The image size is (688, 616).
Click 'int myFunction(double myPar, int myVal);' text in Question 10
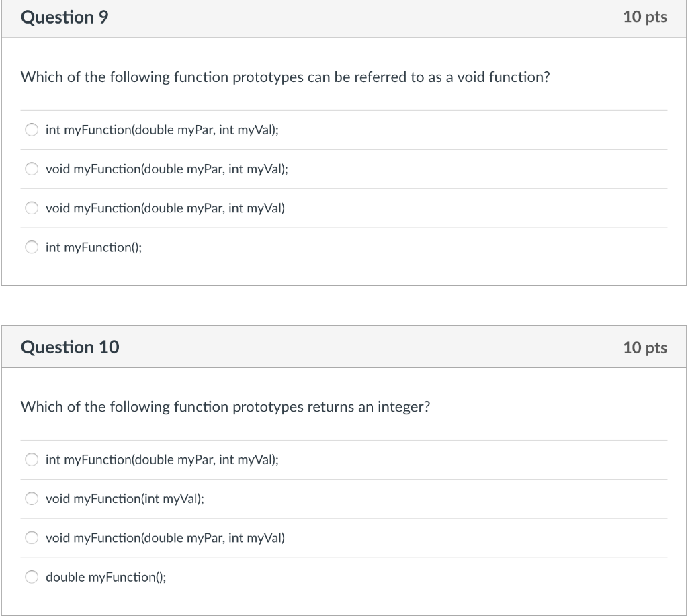click(x=162, y=460)
